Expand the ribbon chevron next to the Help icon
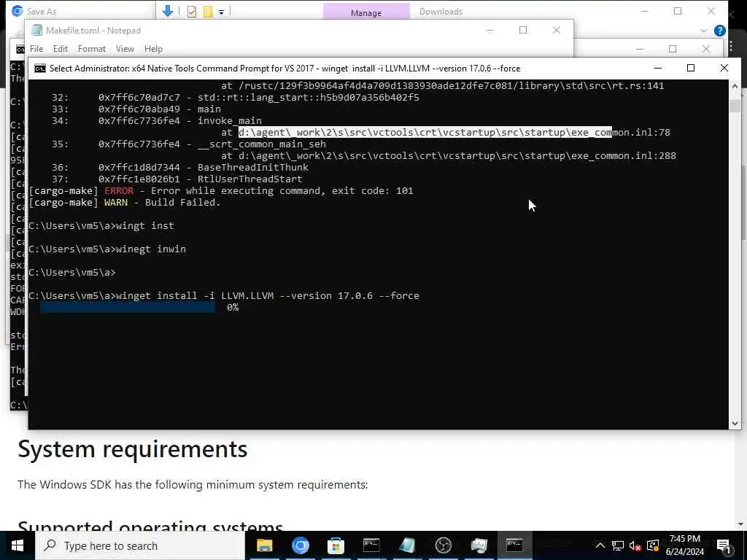 click(704, 31)
